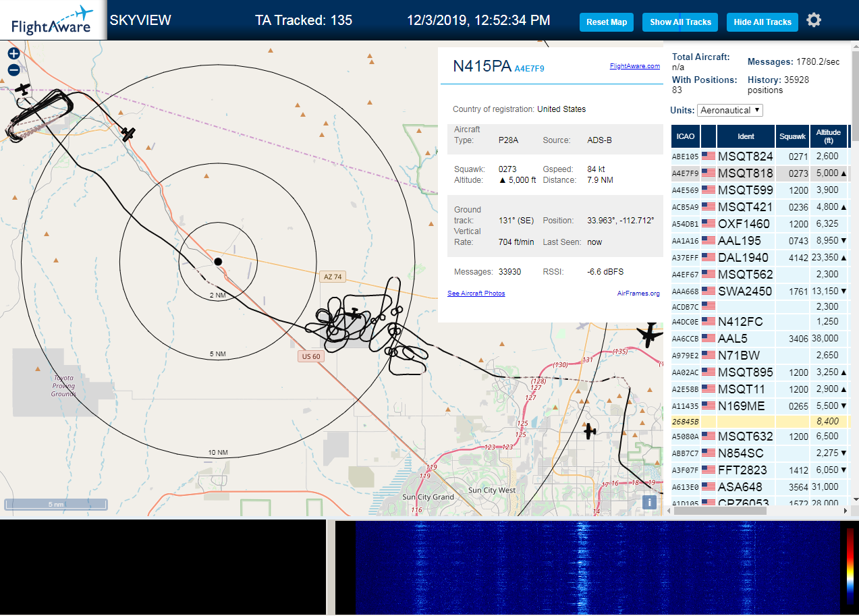Click the receiver location black dot
Screen dimensions: 859x616
coord(218,261)
